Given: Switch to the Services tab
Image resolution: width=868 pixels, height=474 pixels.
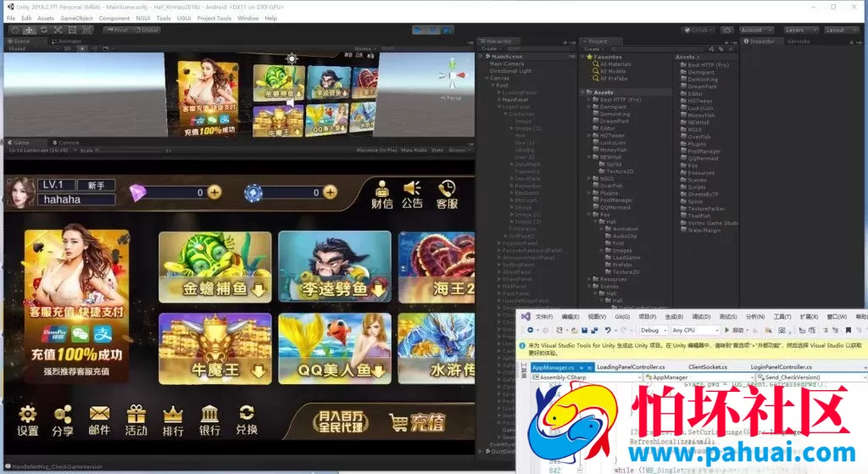Looking at the screenshot, I should tap(798, 42).
